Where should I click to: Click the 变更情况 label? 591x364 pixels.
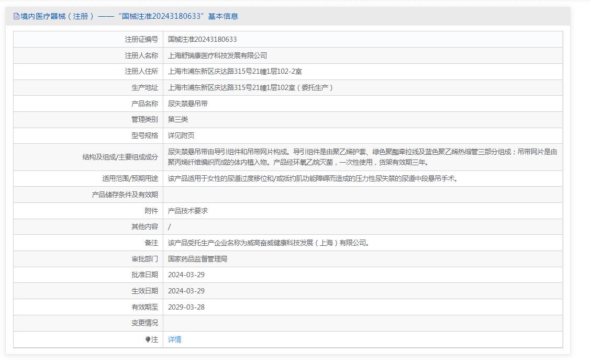(x=144, y=323)
